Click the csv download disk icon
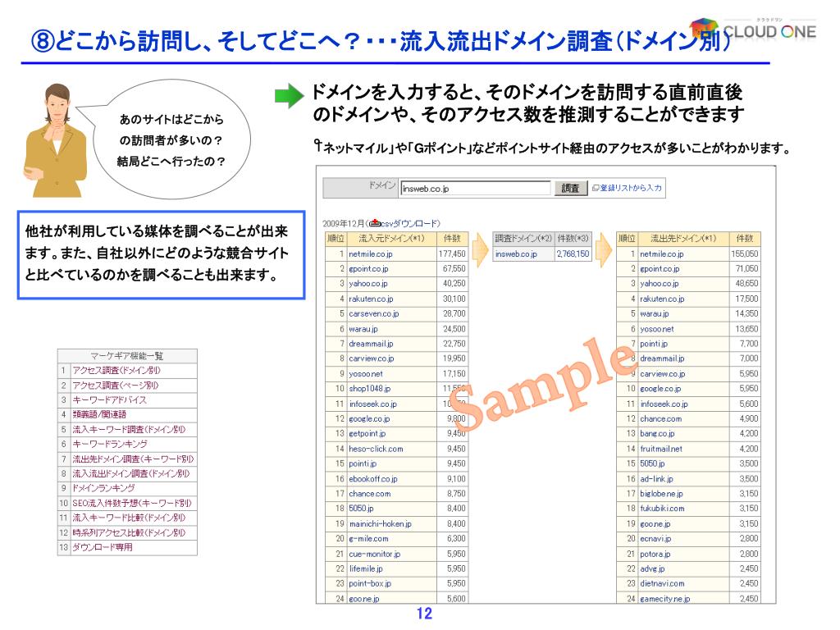This screenshot has width=840, height=630. 375,223
